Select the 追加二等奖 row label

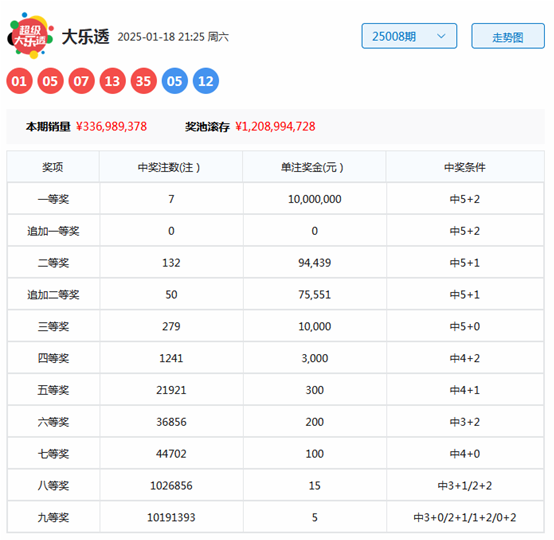[x=53, y=295]
